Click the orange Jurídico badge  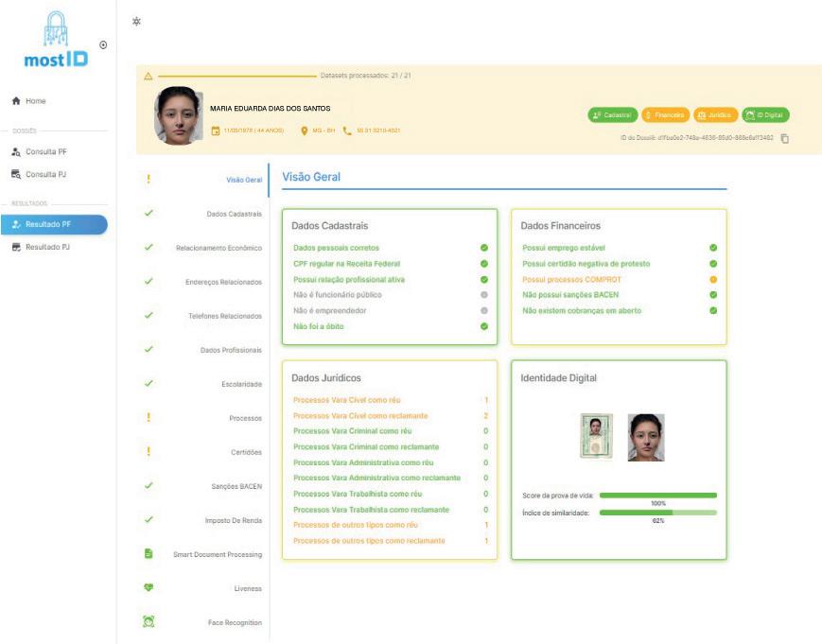715,115
